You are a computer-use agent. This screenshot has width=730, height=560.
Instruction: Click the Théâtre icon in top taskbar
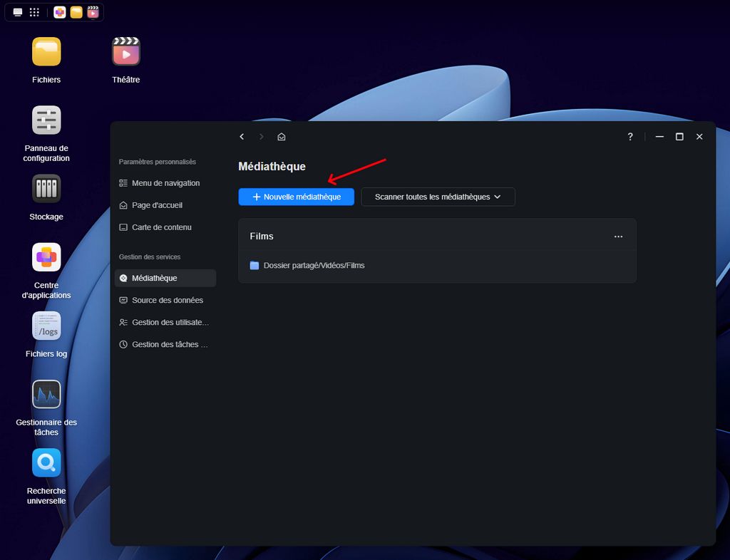pos(93,12)
